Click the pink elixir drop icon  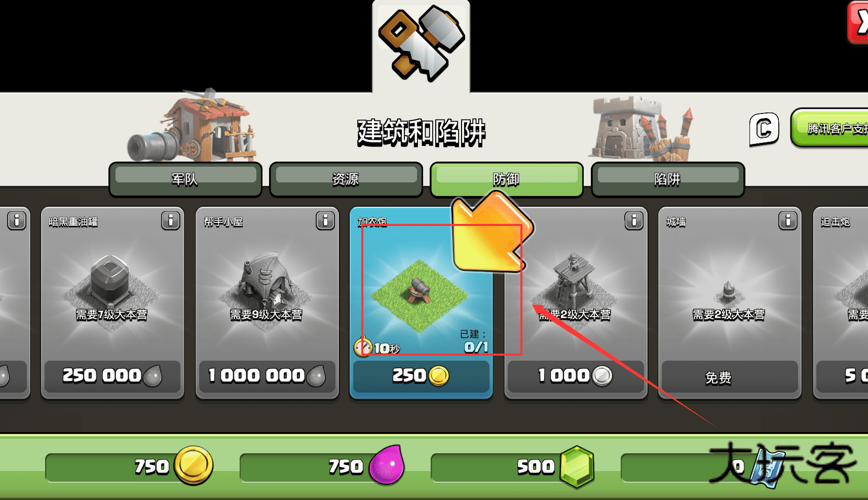tap(387, 465)
